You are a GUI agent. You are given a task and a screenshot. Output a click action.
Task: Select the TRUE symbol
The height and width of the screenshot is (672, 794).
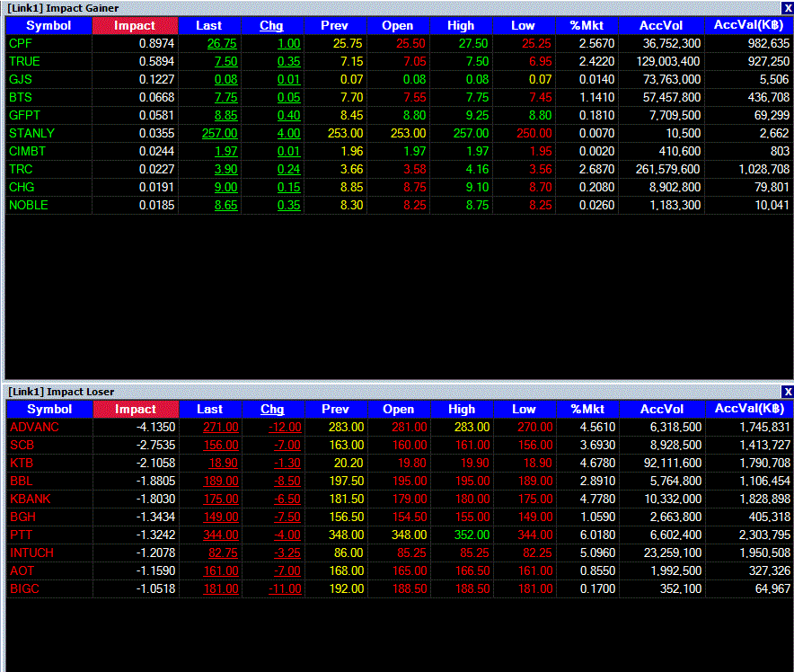tap(24, 62)
